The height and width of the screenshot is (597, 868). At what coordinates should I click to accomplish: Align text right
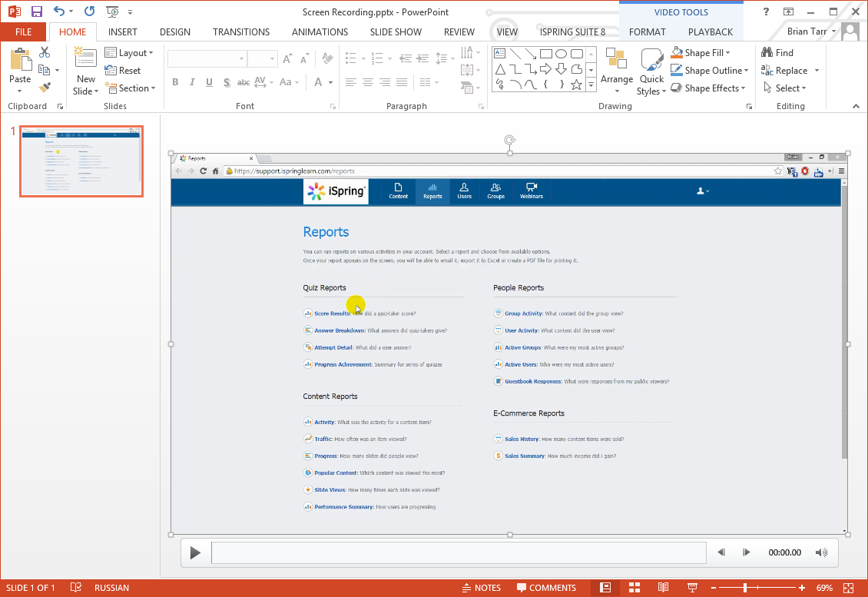coord(385,82)
